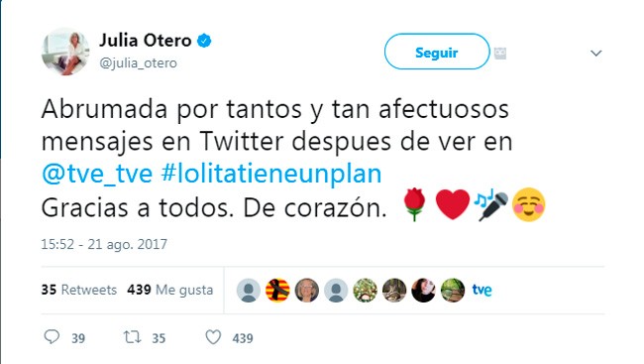Open Julia Otero's profile picture

click(x=65, y=52)
